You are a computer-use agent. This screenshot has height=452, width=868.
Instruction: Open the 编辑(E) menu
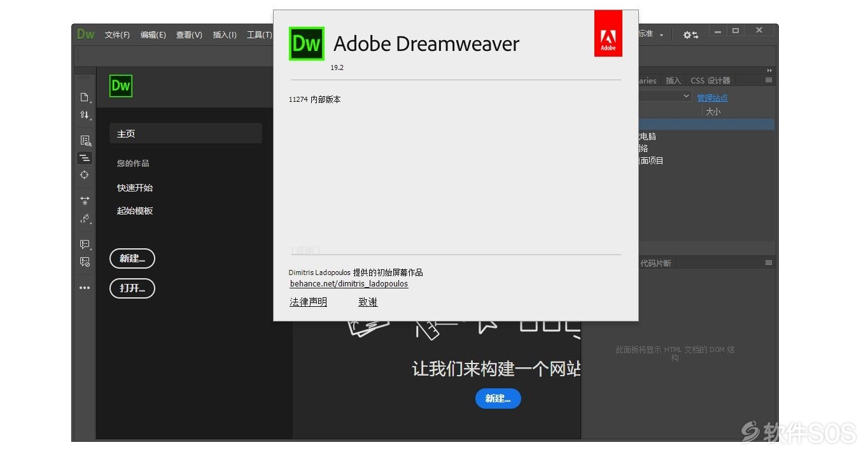[153, 35]
